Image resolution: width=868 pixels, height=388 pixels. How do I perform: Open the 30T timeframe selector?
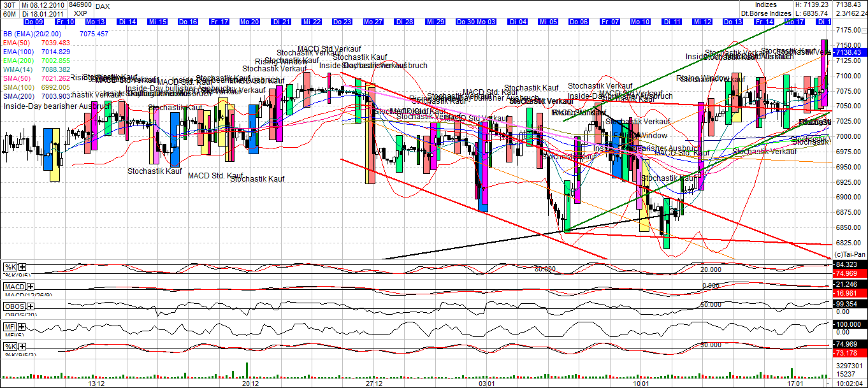(8, 4)
